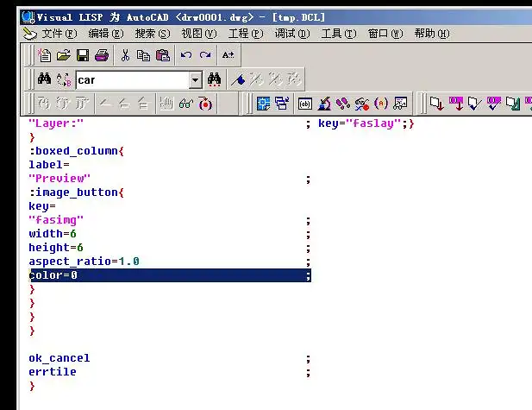Click the Check Selection icon

point(494,104)
